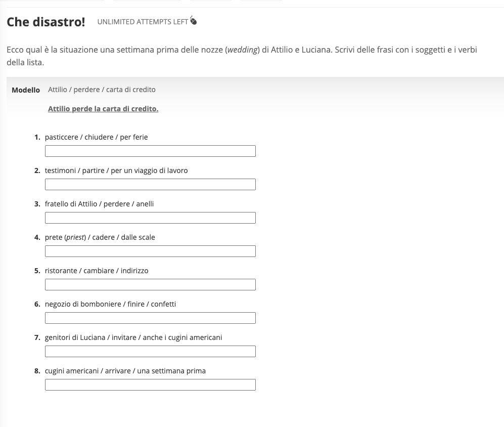Screen dimensions: 504x427
Task: Click prompt text 'testimoni / partire / per un viaggio di lavoro'
Action: 116,170
